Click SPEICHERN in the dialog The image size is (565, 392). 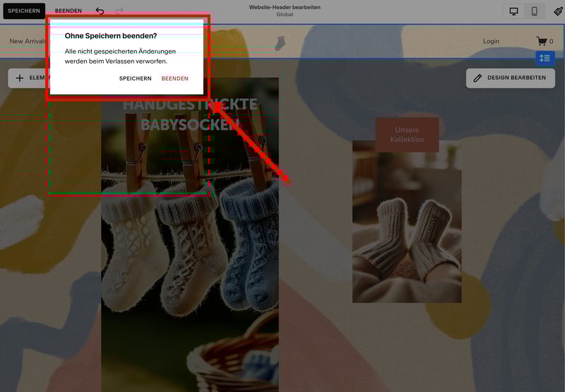(135, 78)
